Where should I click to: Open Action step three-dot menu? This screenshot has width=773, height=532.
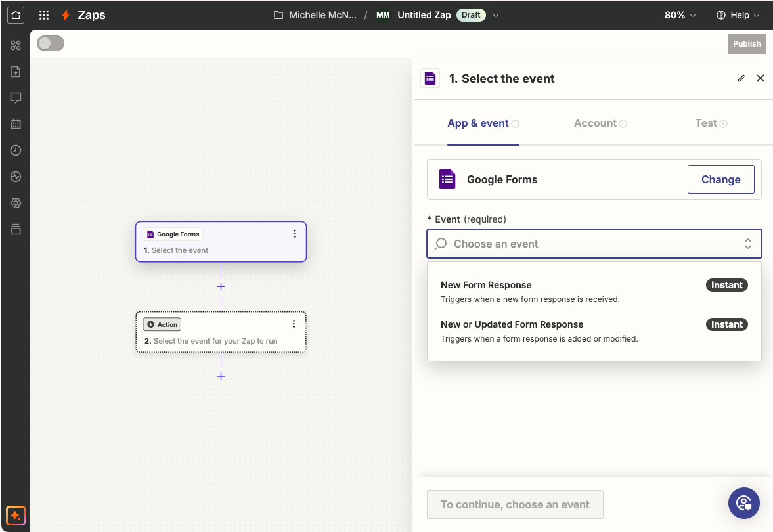pos(294,324)
